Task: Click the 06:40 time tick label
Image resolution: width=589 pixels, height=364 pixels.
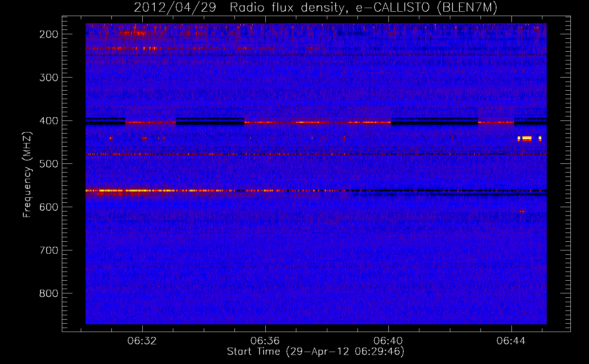Action: (388, 341)
